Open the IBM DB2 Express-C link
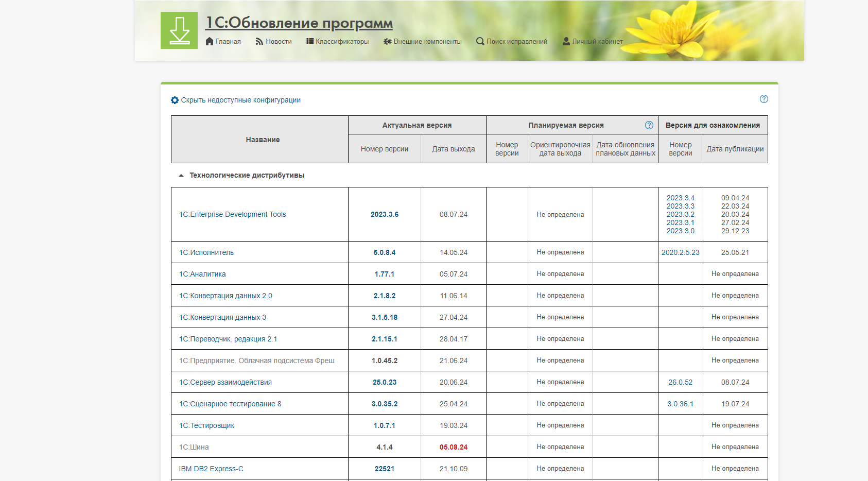 pos(211,469)
